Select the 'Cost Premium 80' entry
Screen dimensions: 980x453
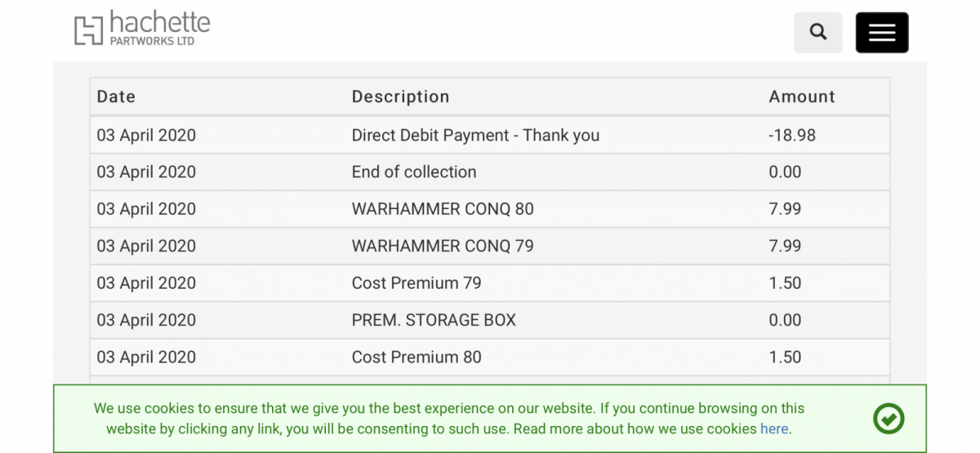pyautogui.click(x=416, y=357)
